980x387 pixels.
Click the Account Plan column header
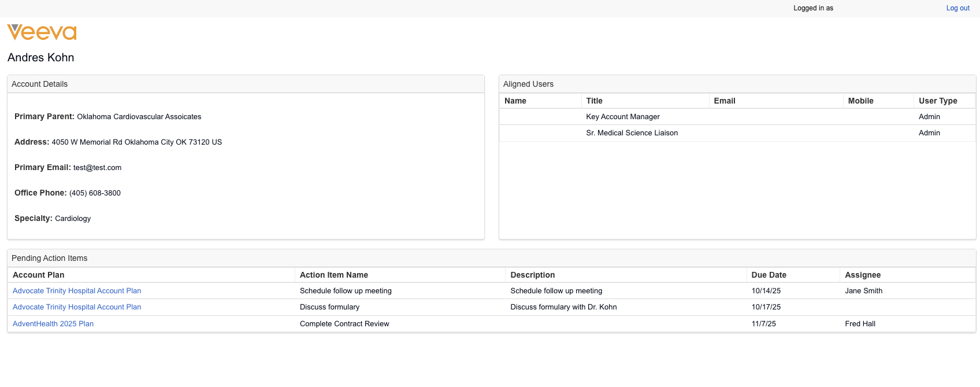tap(39, 275)
